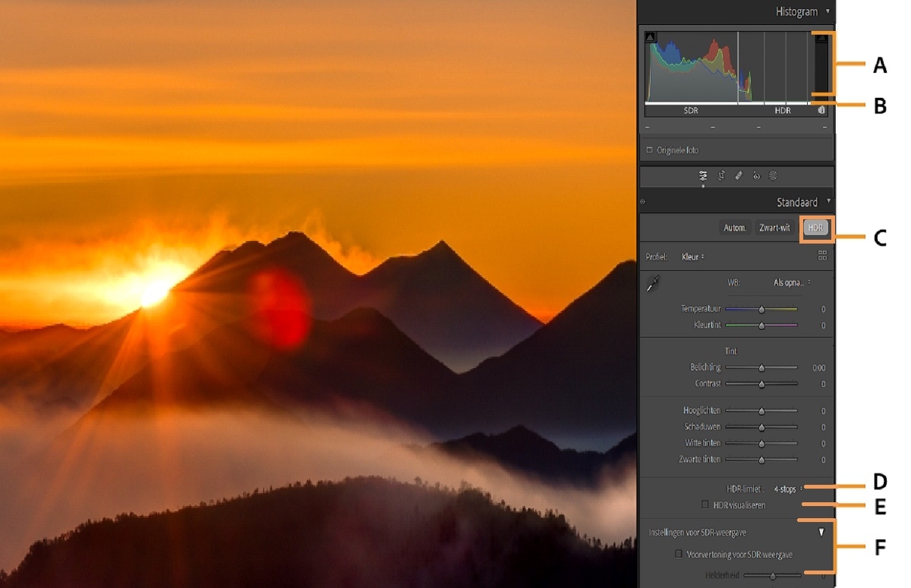Click the info icon on the SDR/HDR bar
Screen dimensions: 911x588
821,110
